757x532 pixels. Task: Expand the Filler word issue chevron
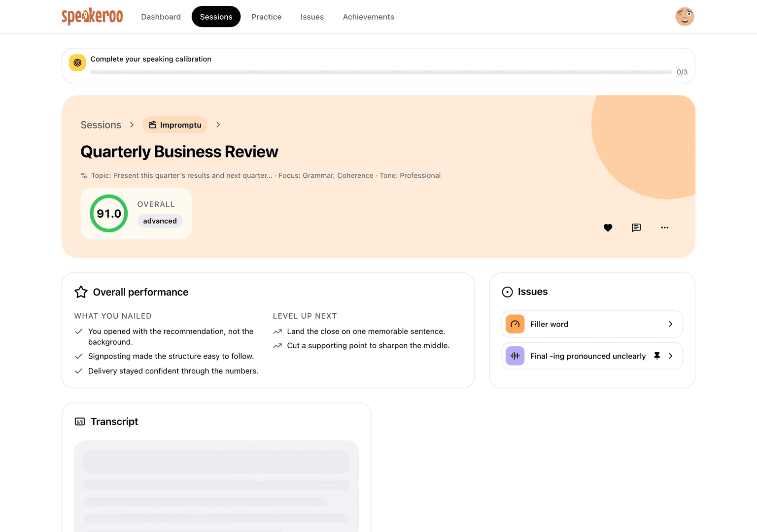670,324
